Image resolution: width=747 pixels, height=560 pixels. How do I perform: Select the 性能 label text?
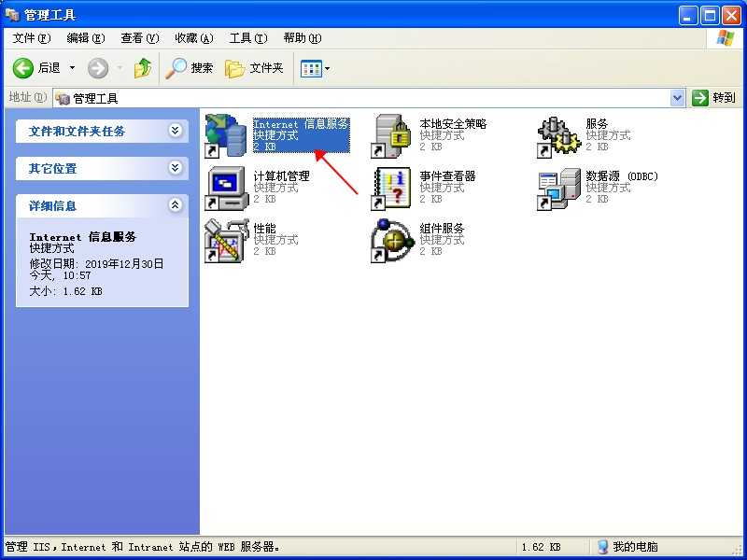click(x=264, y=229)
